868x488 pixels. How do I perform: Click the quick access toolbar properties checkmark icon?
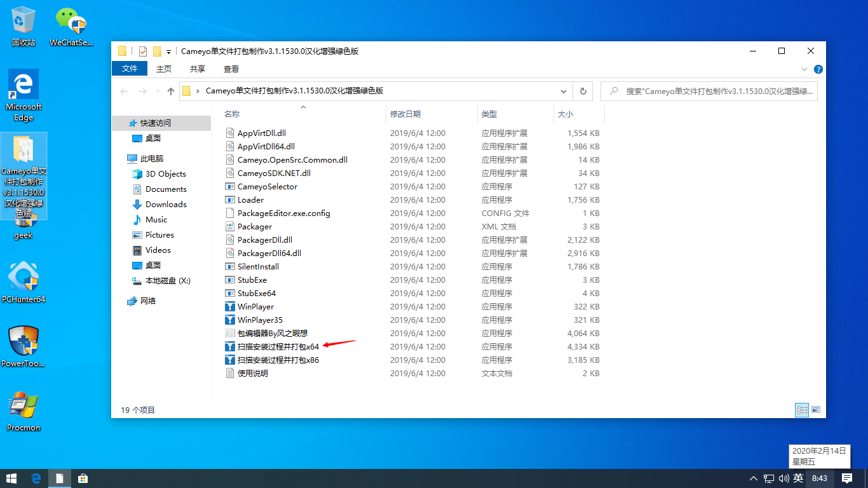tap(142, 51)
